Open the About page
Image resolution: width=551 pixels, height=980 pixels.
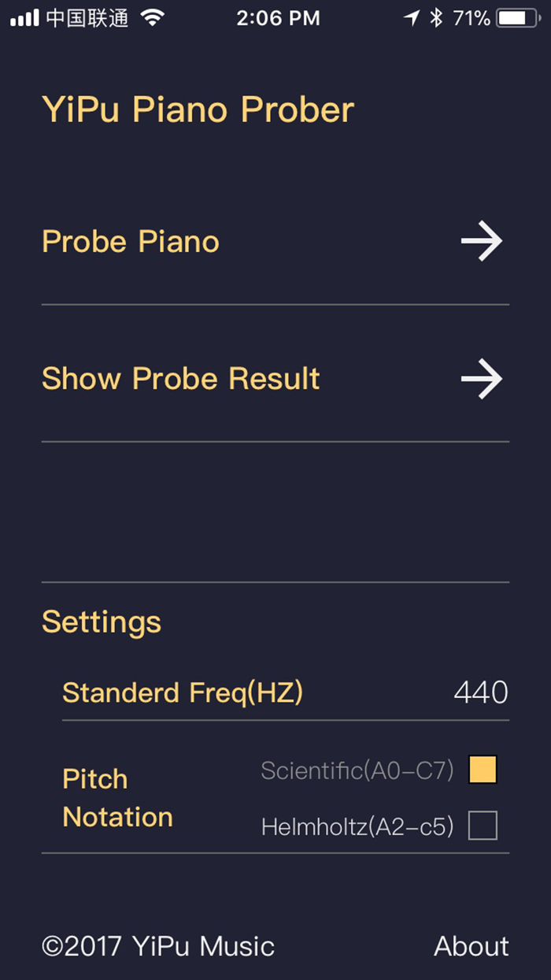[471, 946]
